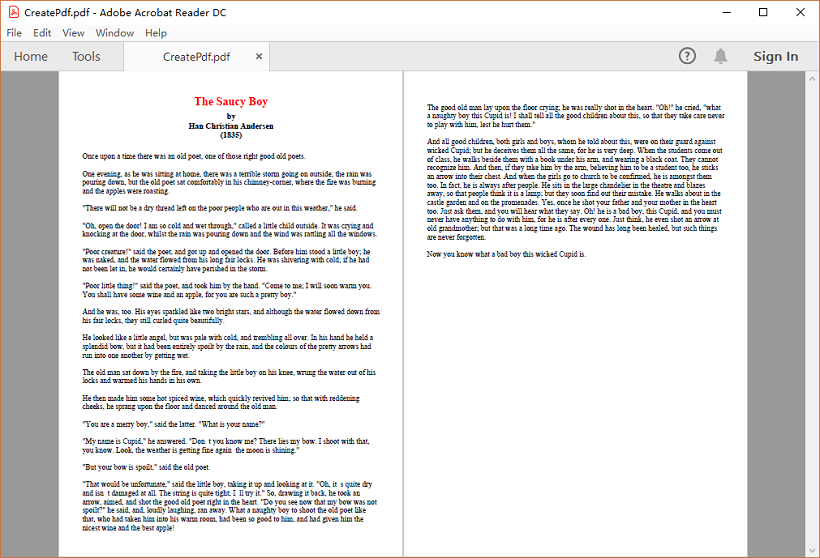The image size is (820, 558).
Task: Click the scroll up arrow
Action: pyautogui.click(x=812, y=79)
